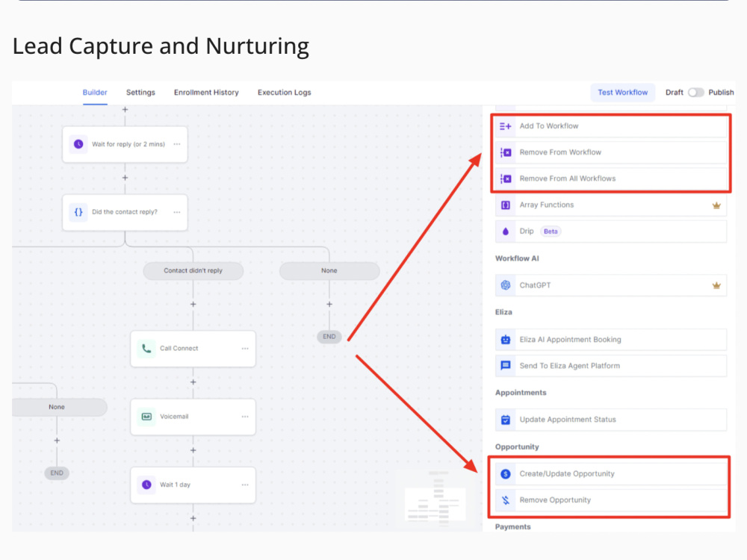Click the Create/Update Opportunity dollar icon

coord(506,474)
